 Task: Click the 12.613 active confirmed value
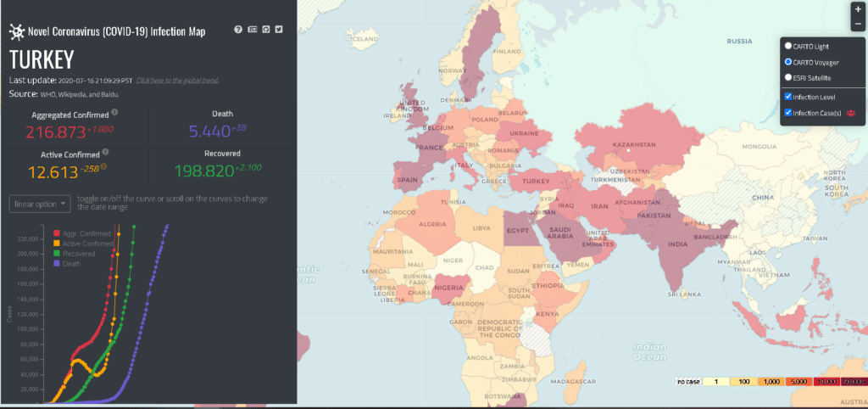(53, 171)
